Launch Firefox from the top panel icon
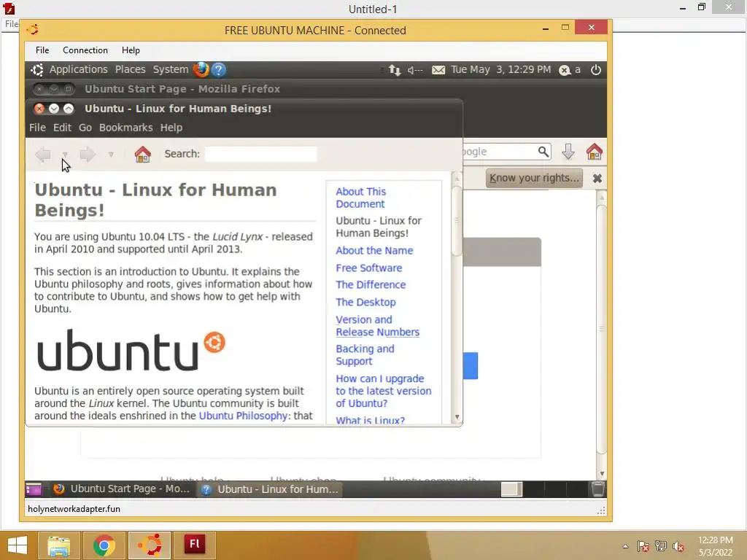Image resolution: width=747 pixels, height=560 pixels. pos(201,69)
